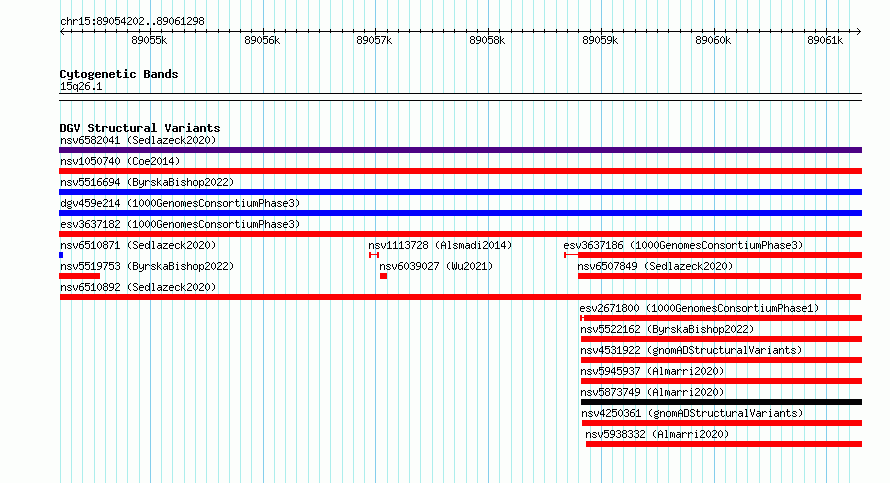
Task: Select nsv5519753 (ByrskaBishop2022) label
Action: pos(147,266)
